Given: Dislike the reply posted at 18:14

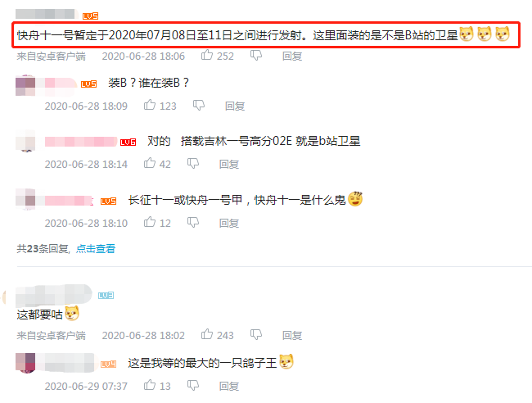Looking at the screenshot, I should pyautogui.click(x=193, y=164).
